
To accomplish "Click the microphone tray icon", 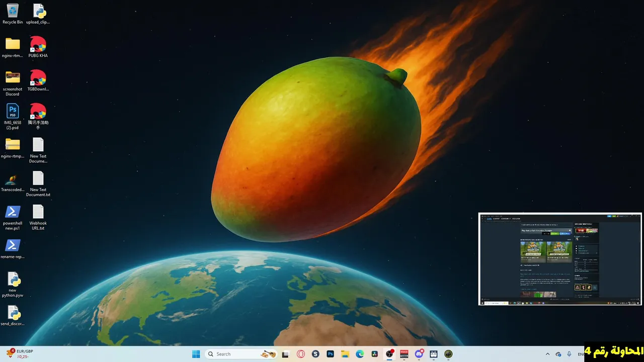I will tap(569, 354).
